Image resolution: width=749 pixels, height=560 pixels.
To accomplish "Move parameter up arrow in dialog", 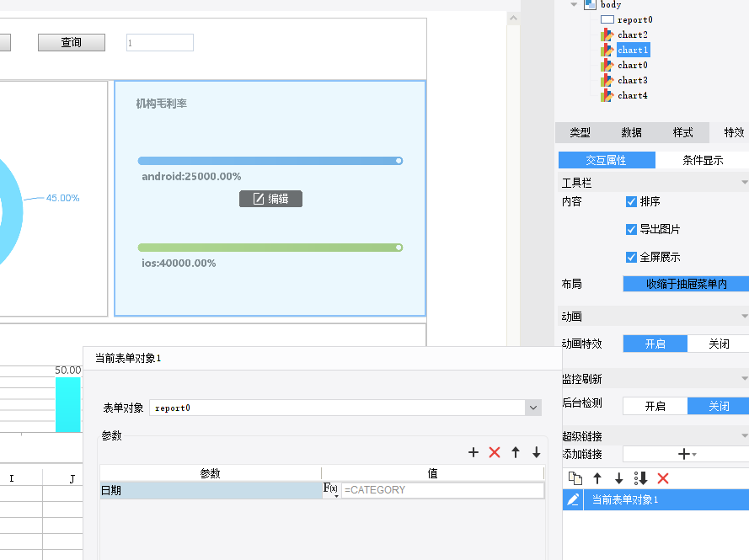I will [516, 452].
